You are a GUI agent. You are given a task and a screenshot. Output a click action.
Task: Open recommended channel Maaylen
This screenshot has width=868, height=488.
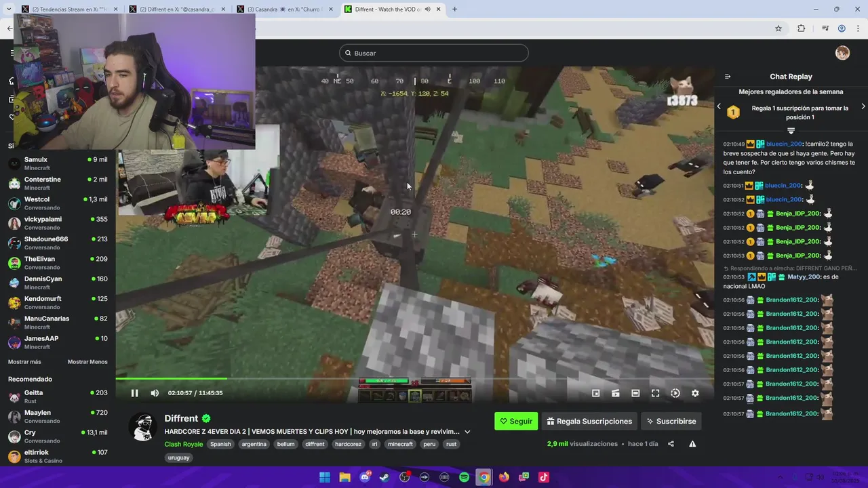click(58, 416)
